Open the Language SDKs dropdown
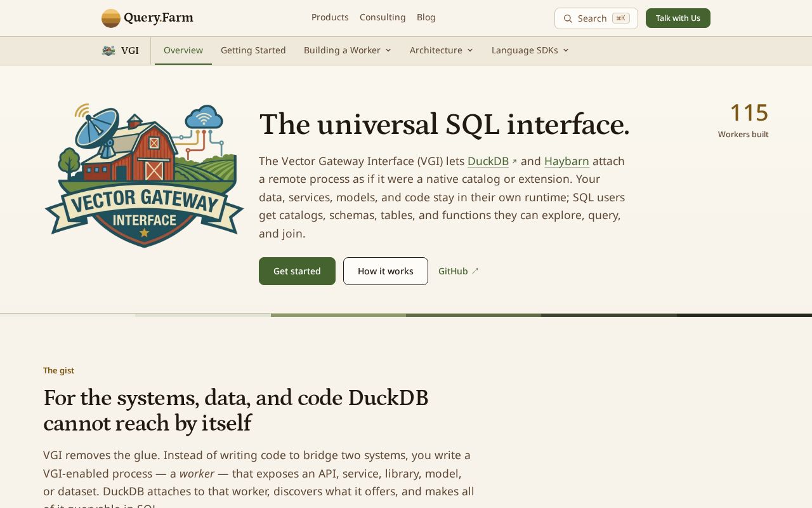The width and height of the screenshot is (812, 508). pyautogui.click(x=530, y=50)
